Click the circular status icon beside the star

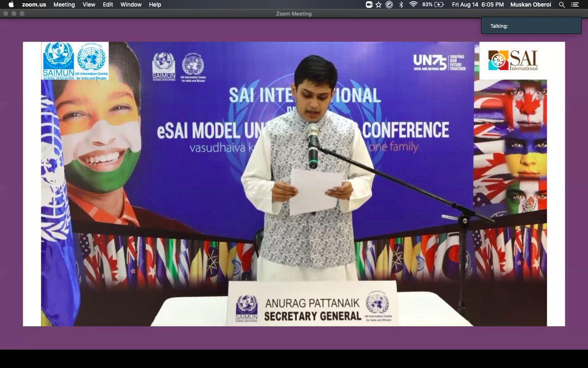389,5
